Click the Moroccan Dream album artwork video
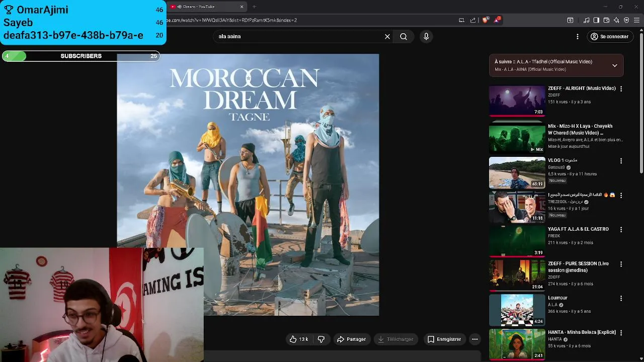 tap(248, 185)
